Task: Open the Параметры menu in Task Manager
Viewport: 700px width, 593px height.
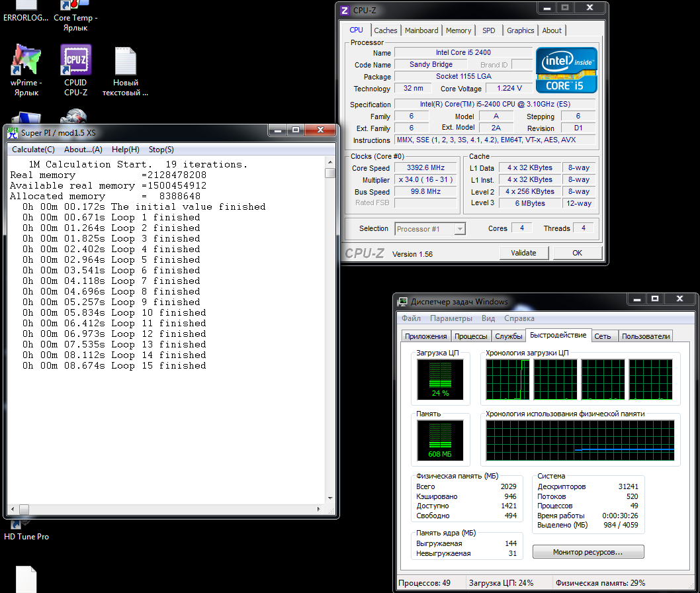Action: (451, 318)
